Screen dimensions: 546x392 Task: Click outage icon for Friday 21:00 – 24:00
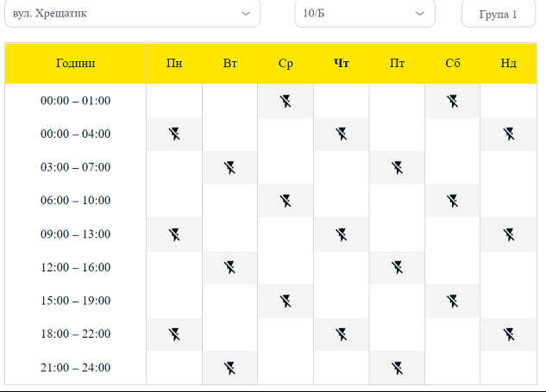[x=397, y=368]
